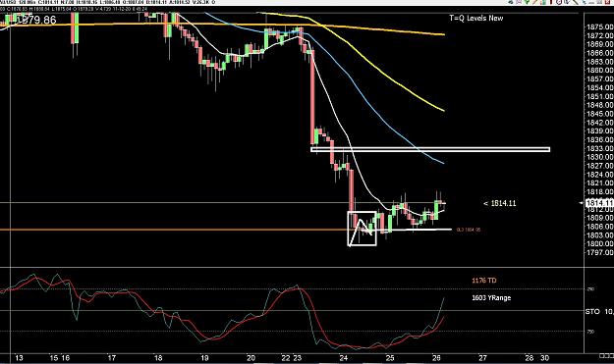This screenshot has width=614, height=364.
Task: Click date 26 on time axis
Action: click(436, 358)
